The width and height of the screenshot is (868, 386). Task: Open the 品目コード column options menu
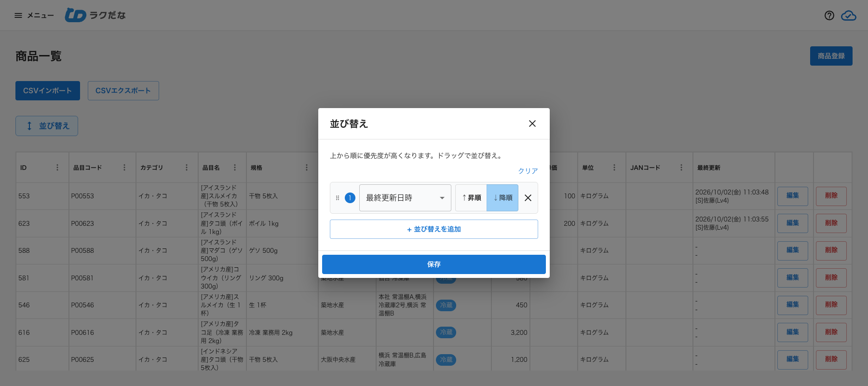(x=124, y=167)
